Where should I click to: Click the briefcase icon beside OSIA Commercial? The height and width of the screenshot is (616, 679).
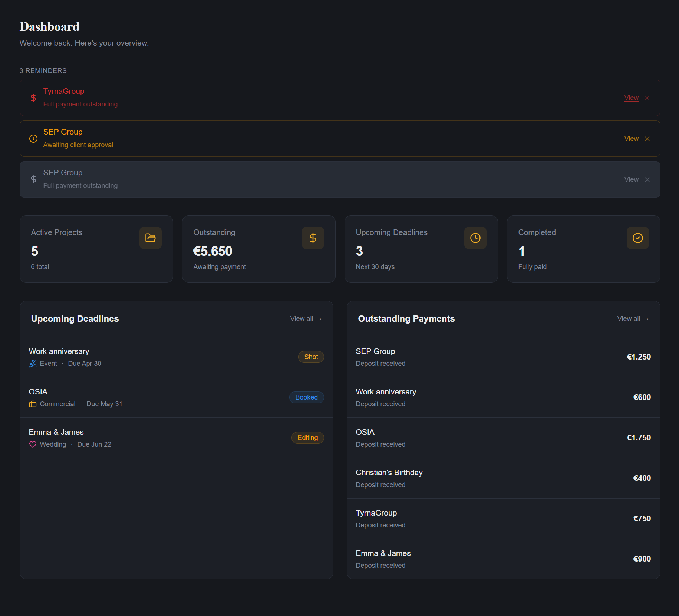[32, 404]
